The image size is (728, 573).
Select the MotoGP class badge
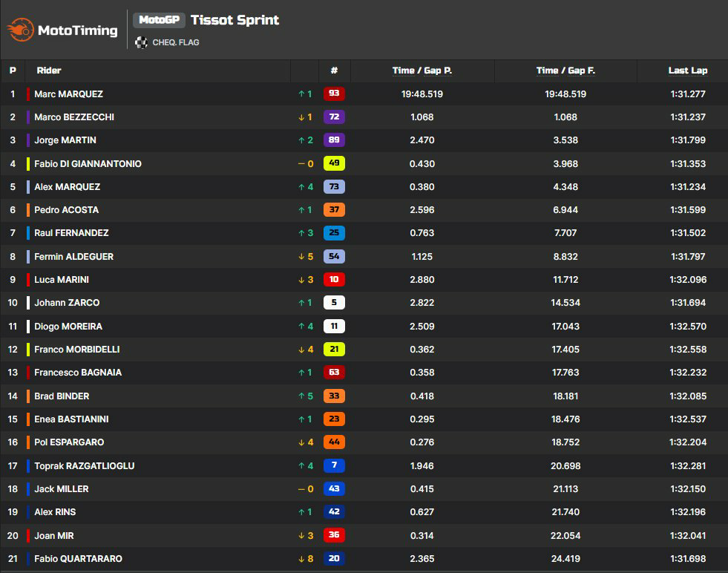click(159, 20)
